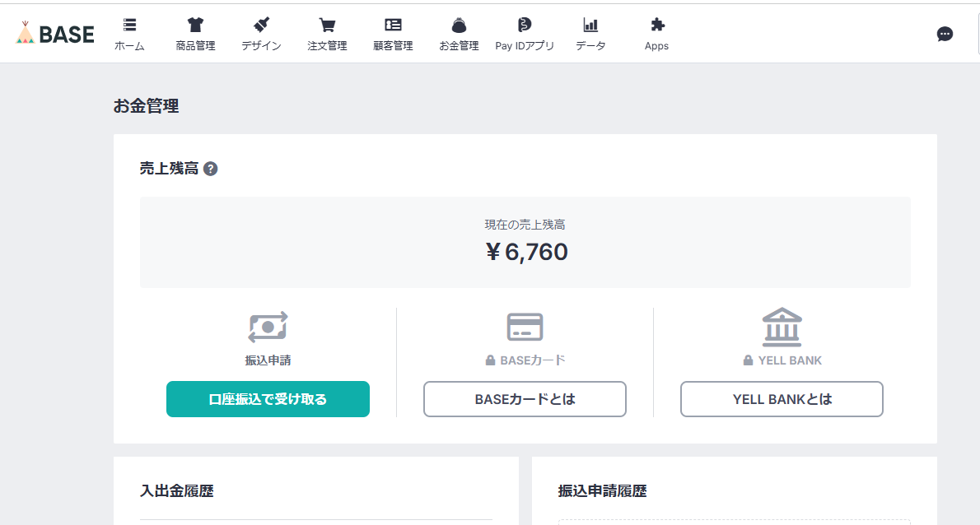Click the BASEカード credit card icon

coord(525,328)
